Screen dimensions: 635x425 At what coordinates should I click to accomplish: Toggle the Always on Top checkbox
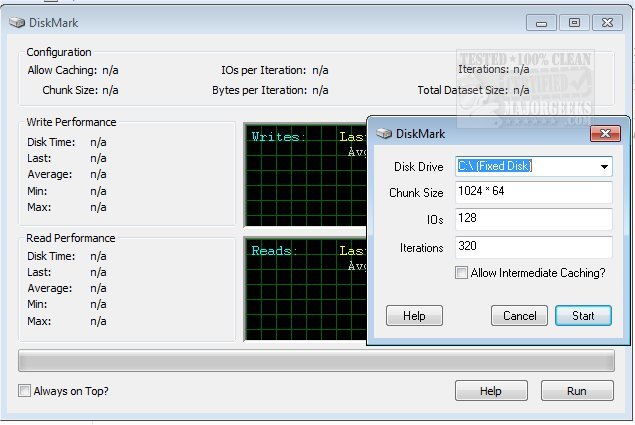[24, 391]
